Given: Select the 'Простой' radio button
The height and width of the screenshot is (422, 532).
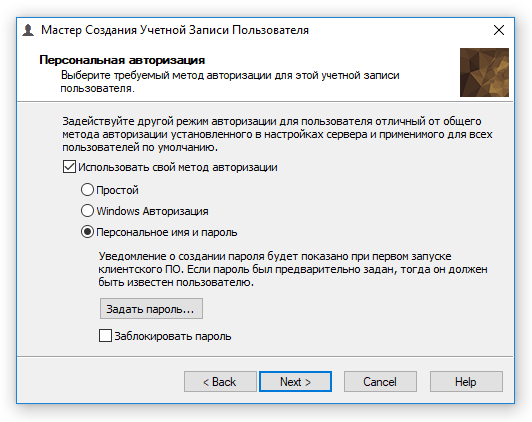Looking at the screenshot, I should pyautogui.click(x=87, y=190).
